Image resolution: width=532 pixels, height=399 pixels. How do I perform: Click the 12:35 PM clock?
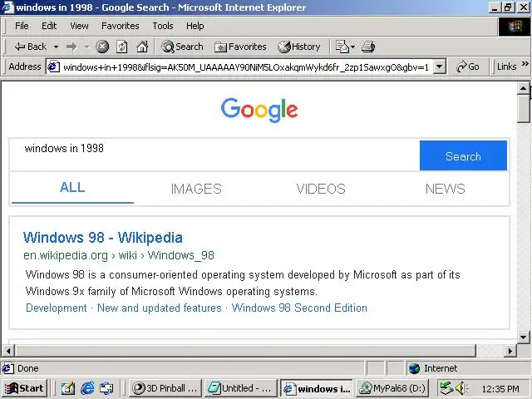[x=500, y=389]
